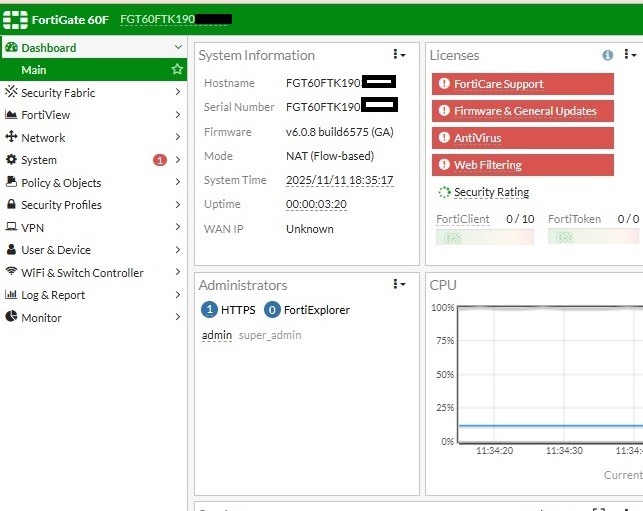Screen dimensions: 643x511
Task: Click the firmware version v6.0.8 build6575 (GA)
Action: 340,132
